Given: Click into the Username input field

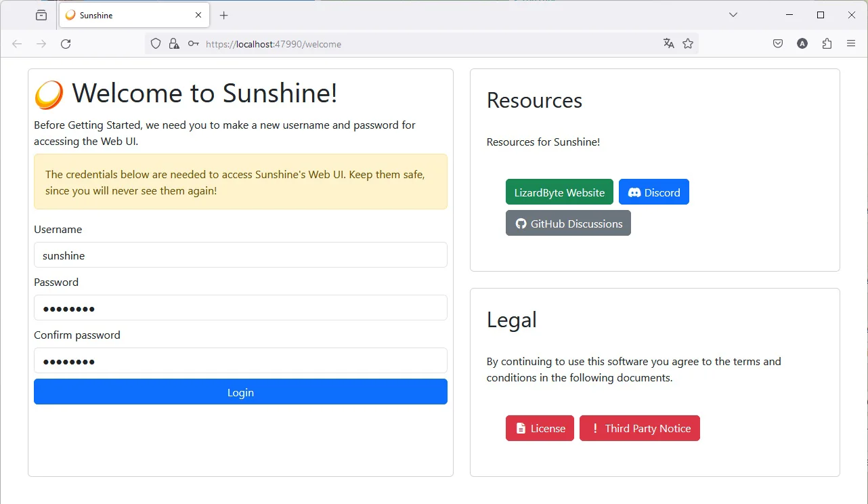Looking at the screenshot, I should [240, 255].
